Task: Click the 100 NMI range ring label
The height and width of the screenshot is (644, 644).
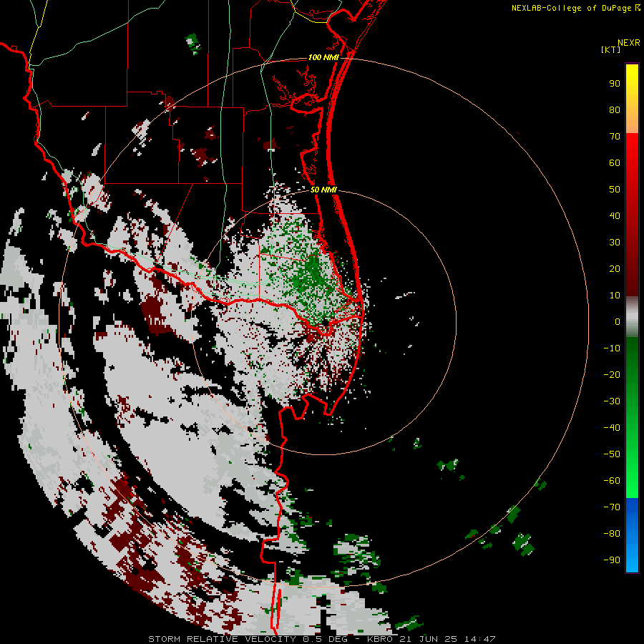Action: (x=323, y=57)
